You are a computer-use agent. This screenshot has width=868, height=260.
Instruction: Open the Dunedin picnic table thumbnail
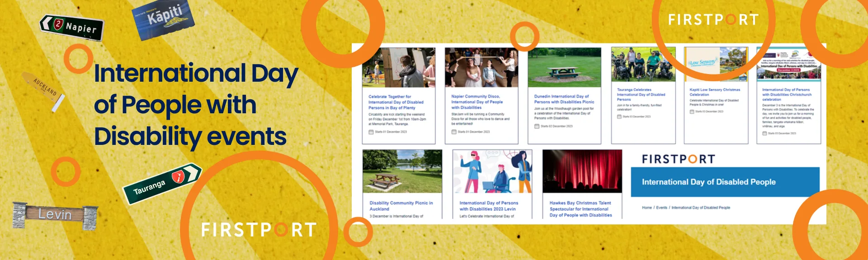(x=565, y=68)
